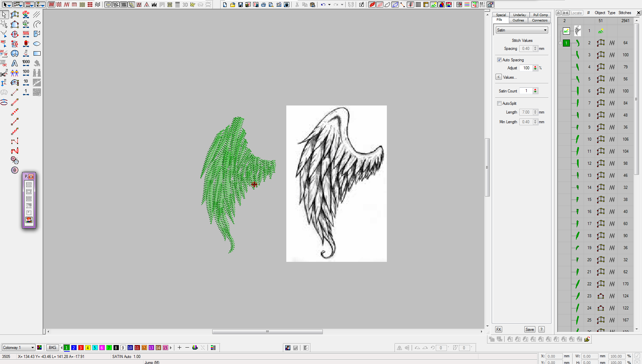Toggle the checkmark icon in top toolbar
This screenshot has width=642, height=364.
pos(361,5)
